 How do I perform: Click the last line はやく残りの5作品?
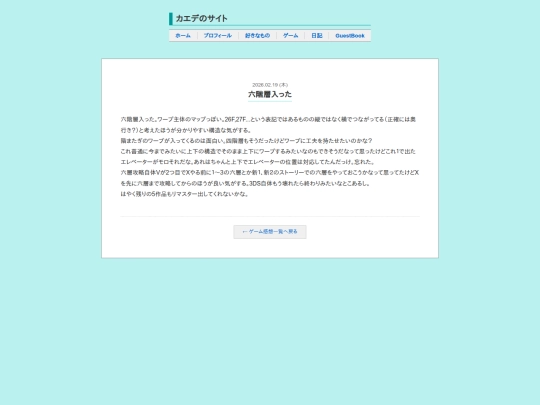(x=184, y=194)
